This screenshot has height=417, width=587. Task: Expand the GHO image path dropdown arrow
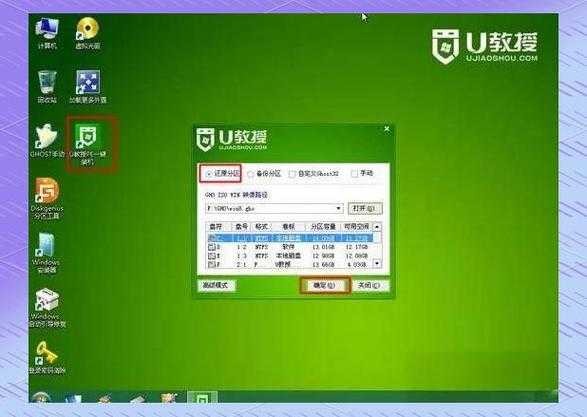pos(338,208)
